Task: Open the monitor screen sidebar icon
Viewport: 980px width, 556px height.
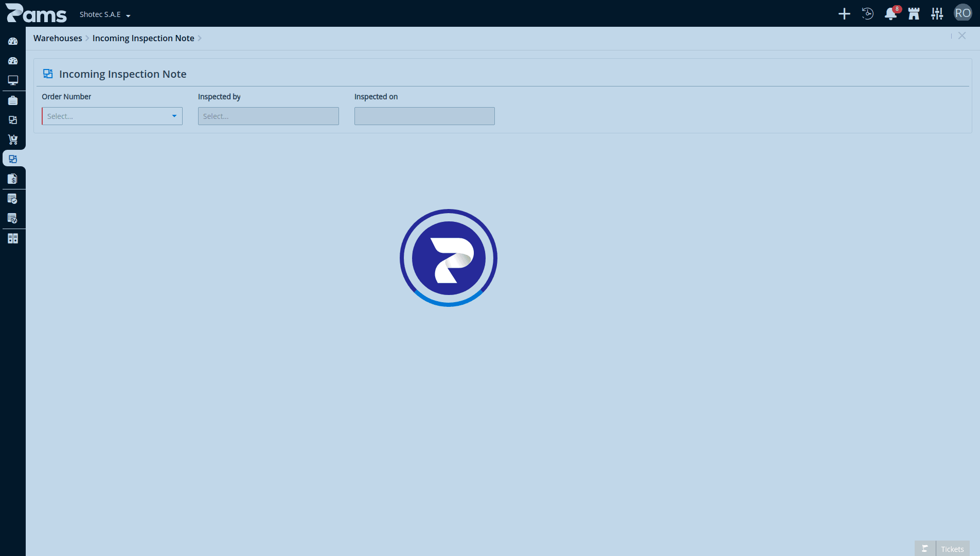Action: tap(13, 80)
